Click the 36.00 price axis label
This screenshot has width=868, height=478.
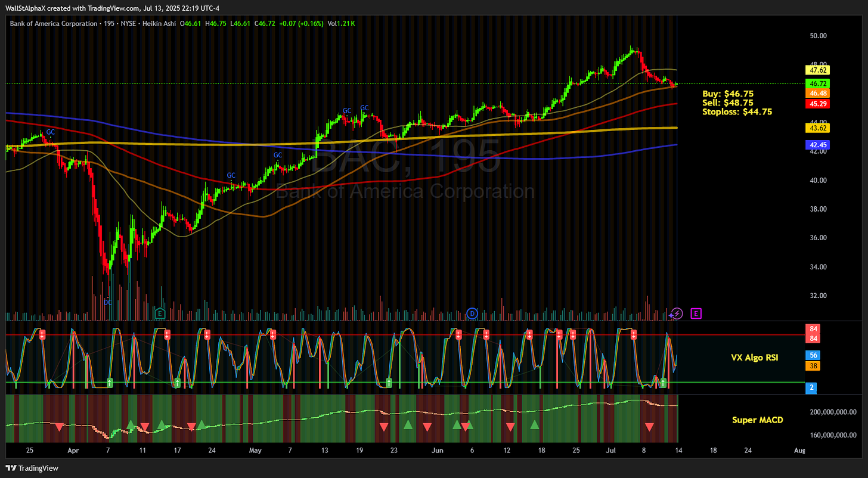tap(818, 237)
